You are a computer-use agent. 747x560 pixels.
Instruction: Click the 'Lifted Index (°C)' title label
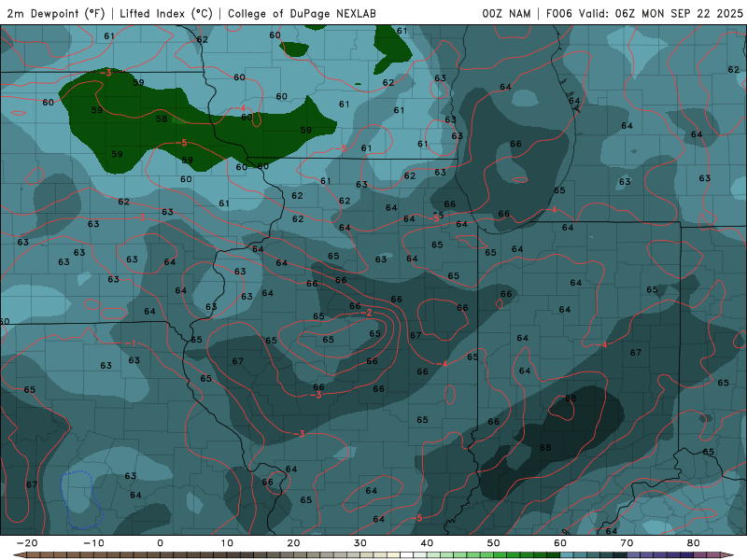click(x=166, y=13)
